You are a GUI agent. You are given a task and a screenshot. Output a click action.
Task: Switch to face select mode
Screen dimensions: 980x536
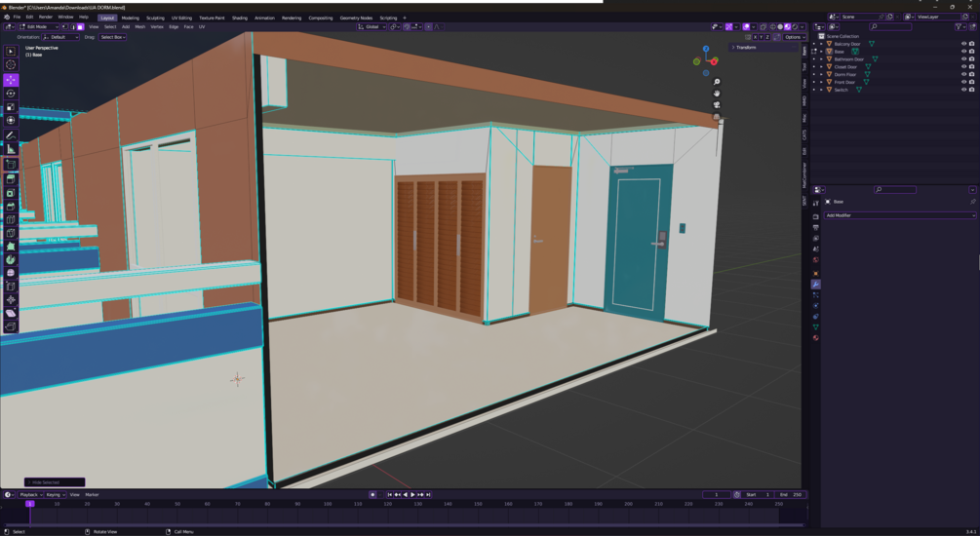tap(80, 27)
